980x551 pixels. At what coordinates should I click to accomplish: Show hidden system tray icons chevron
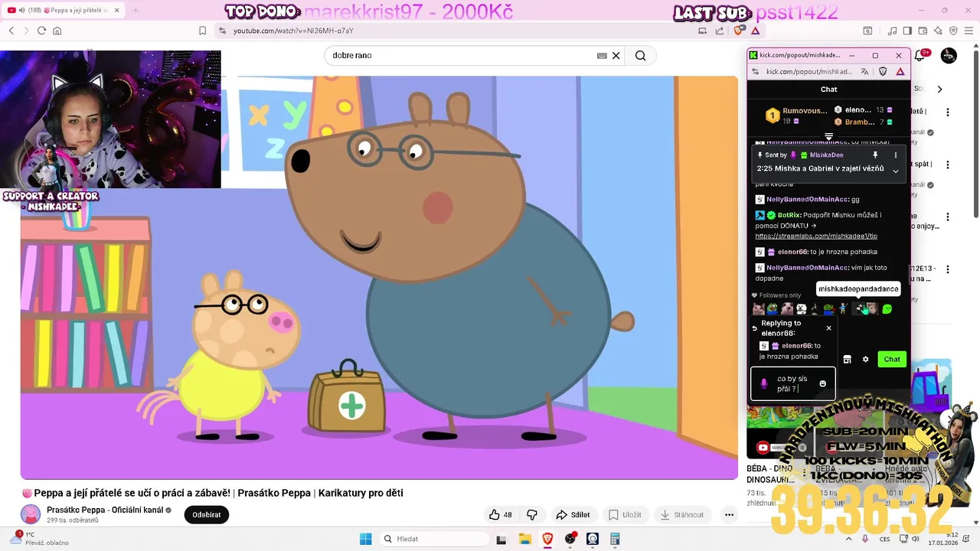(x=849, y=539)
